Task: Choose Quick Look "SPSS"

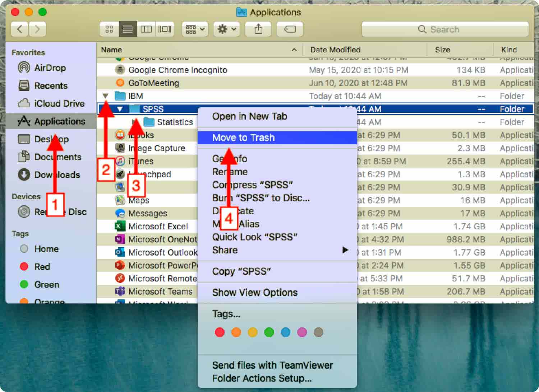Action: coord(277,237)
